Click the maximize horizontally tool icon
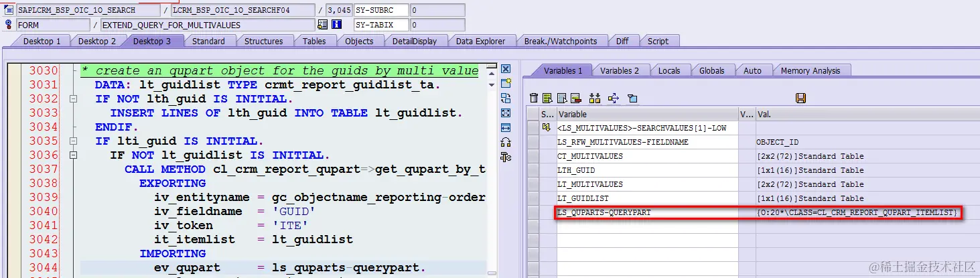980x278 pixels. [506, 127]
